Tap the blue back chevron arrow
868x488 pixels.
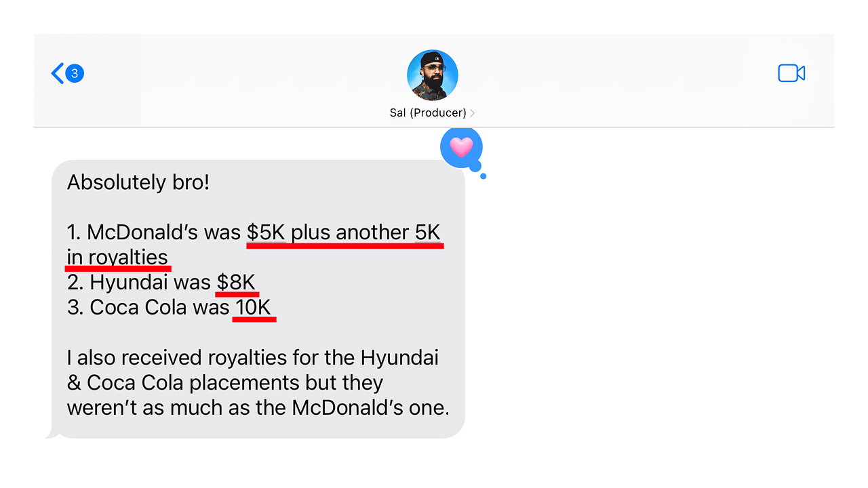[x=58, y=73]
